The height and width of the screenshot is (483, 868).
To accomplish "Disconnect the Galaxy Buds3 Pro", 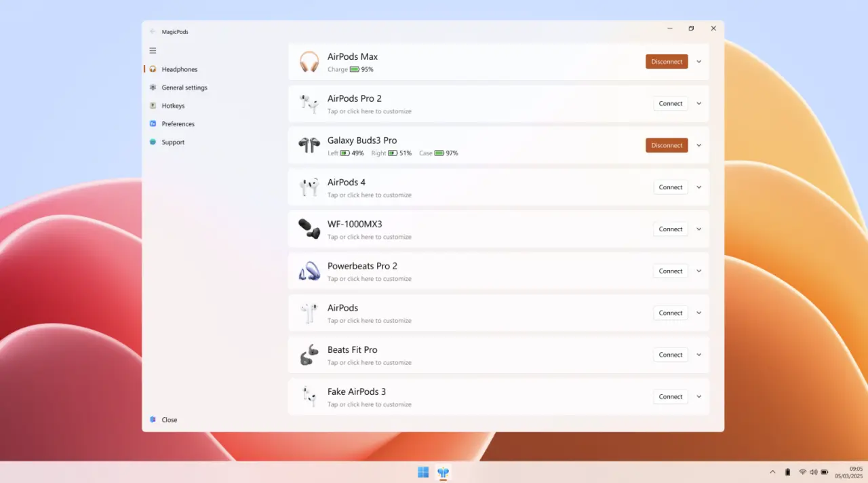I will tap(667, 145).
